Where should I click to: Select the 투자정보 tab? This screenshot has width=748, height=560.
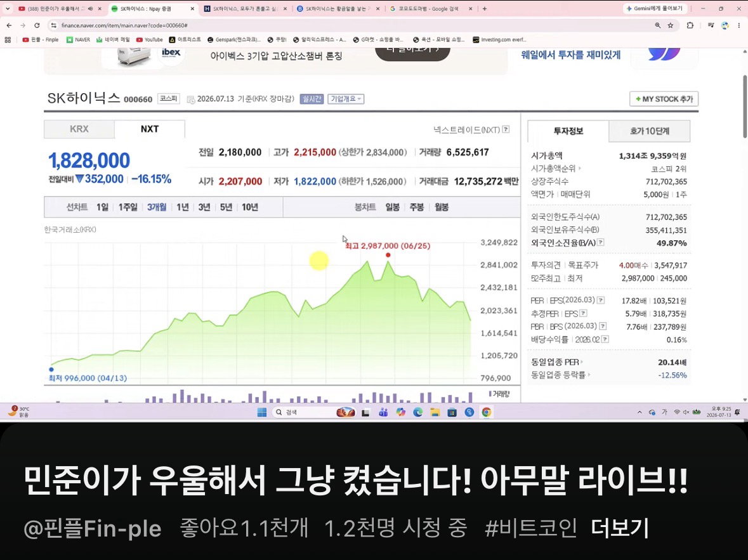[x=568, y=131]
